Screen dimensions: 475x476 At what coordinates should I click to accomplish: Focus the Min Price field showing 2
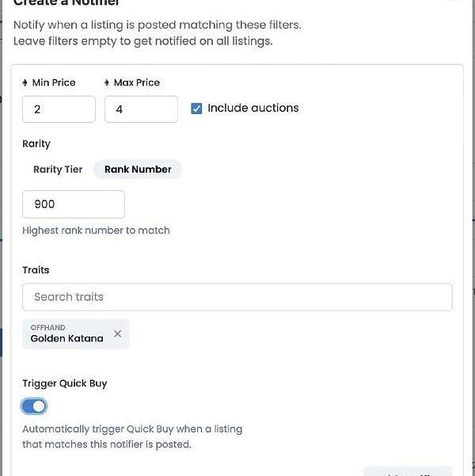(x=59, y=109)
